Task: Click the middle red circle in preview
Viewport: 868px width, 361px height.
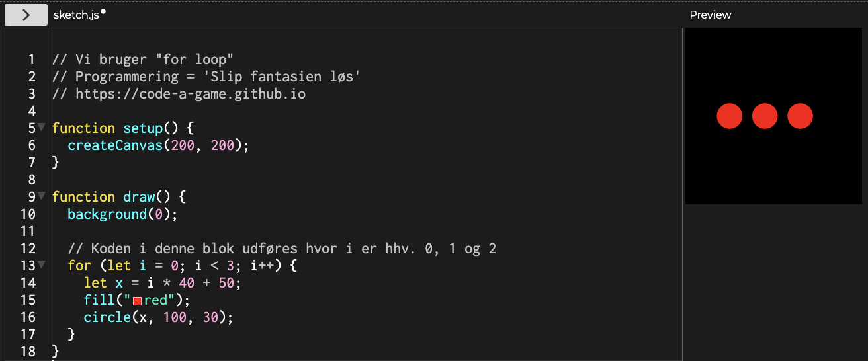Action: (764, 116)
